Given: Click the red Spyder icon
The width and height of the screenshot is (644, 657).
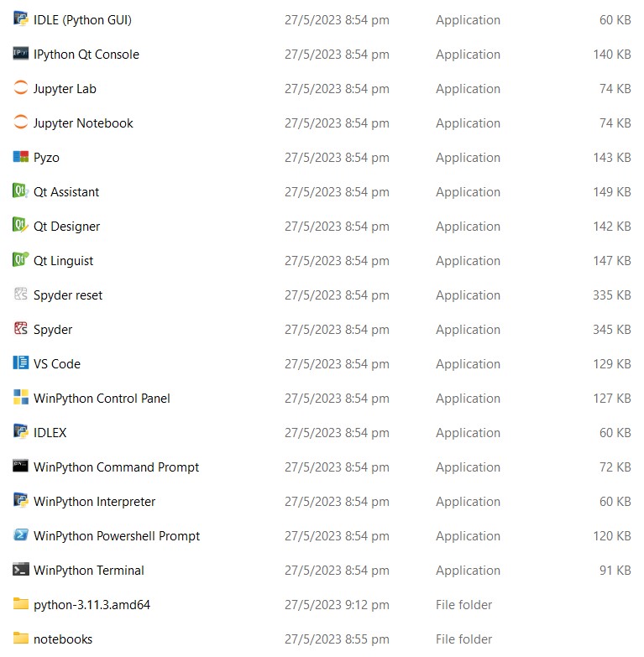Looking at the screenshot, I should click(20, 329).
